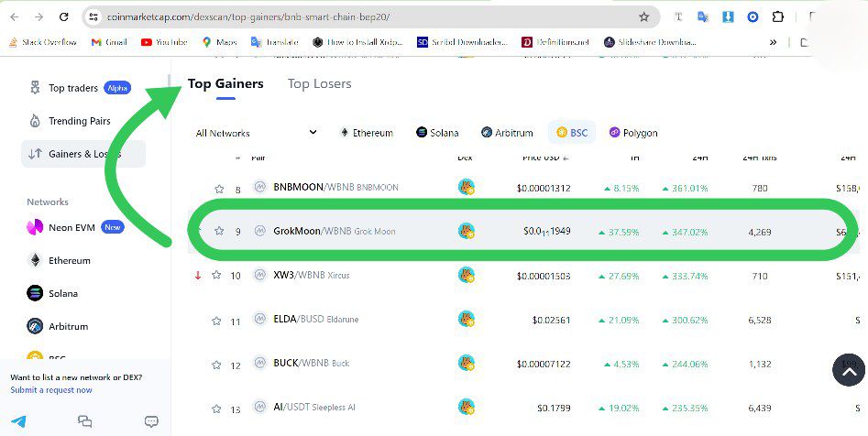This screenshot has height=436, width=868.
Task: Switch to the Top Losers tab
Action: 319,84
